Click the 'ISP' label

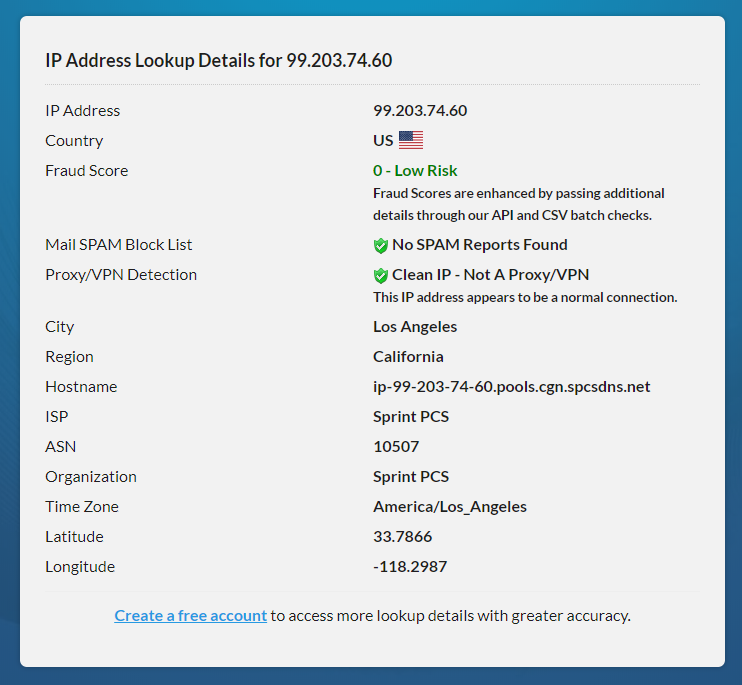tap(57, 417)
